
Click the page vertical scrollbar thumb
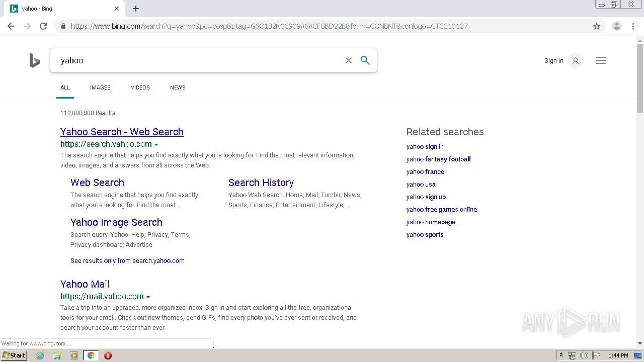click(640, 78)
